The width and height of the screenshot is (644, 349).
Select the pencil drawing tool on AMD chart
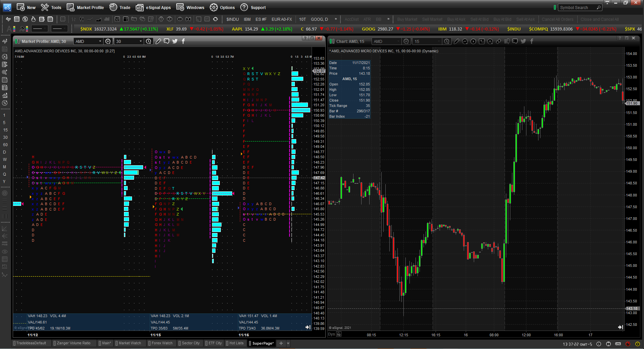click(x=456, y=41)
